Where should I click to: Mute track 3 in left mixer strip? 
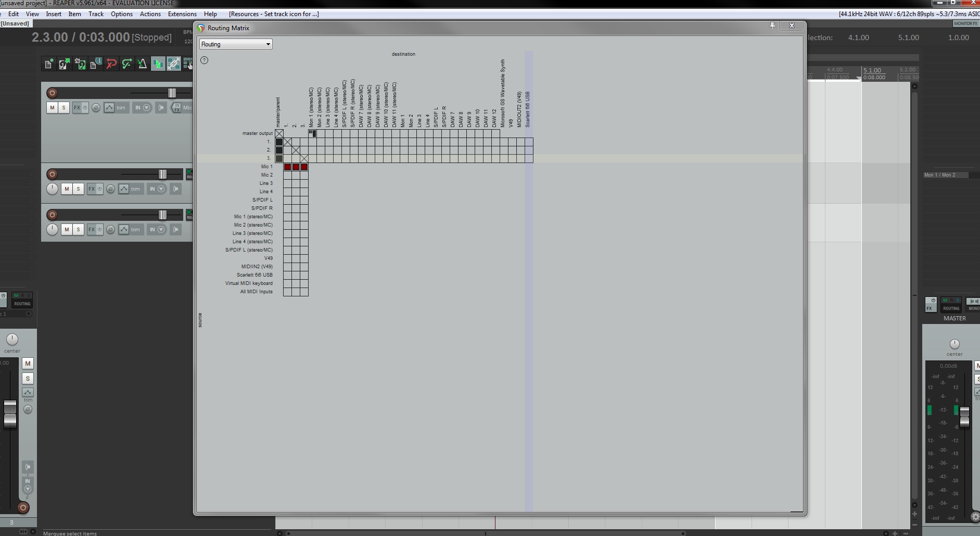tap(28, 364)
